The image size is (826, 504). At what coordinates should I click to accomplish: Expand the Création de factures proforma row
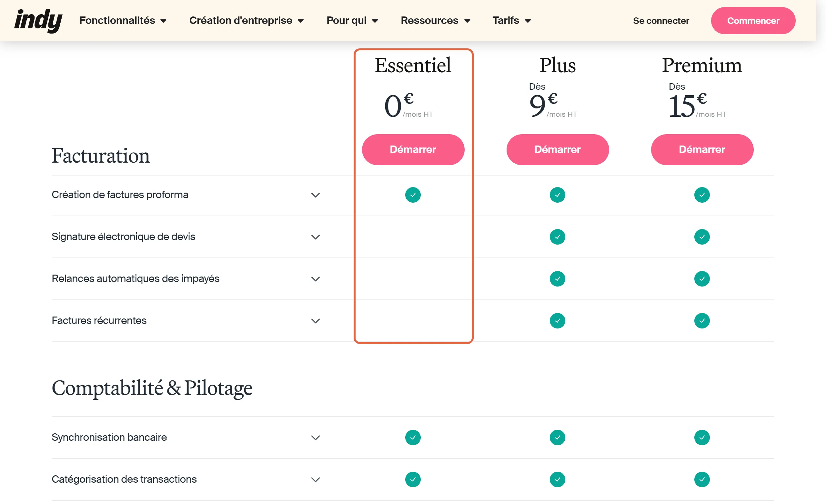point(316,195)
